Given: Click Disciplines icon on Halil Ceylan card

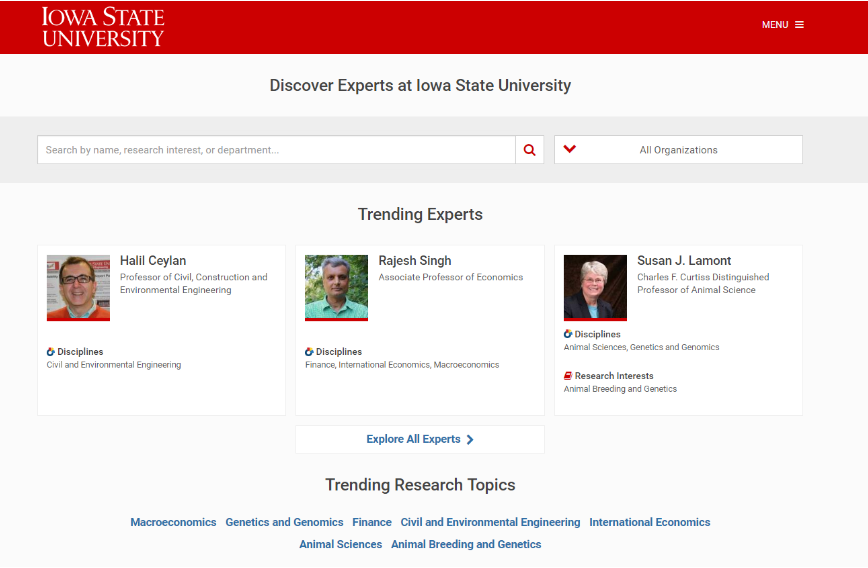Looking at the screenshot, I should point(50,352).
